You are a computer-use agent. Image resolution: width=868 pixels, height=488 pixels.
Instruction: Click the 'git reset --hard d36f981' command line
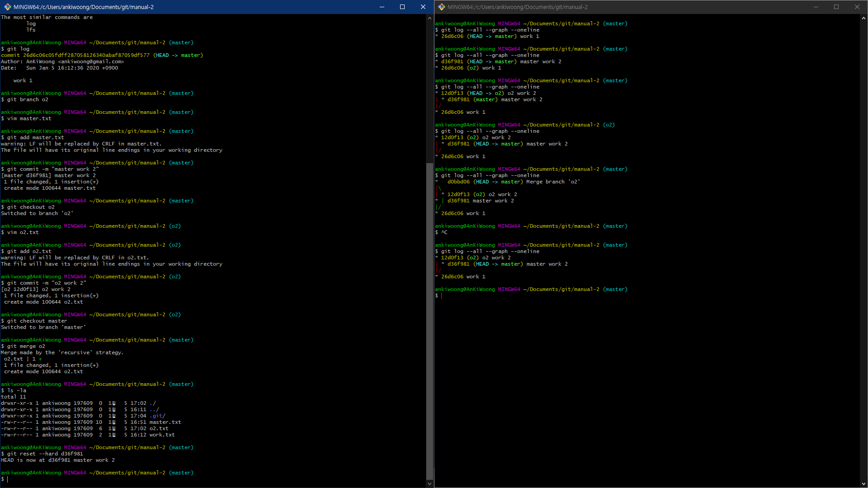45,454
